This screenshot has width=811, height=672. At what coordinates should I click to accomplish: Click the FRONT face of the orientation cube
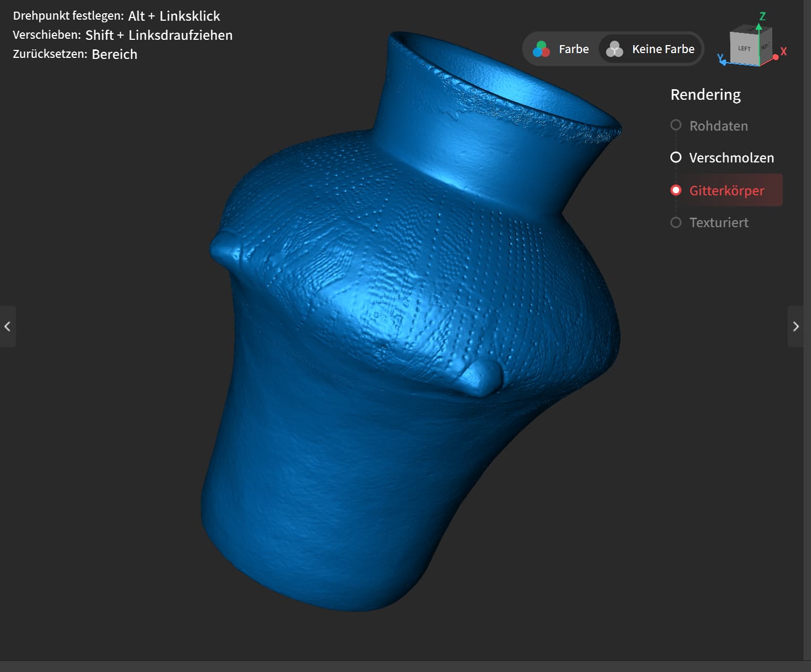765,47
